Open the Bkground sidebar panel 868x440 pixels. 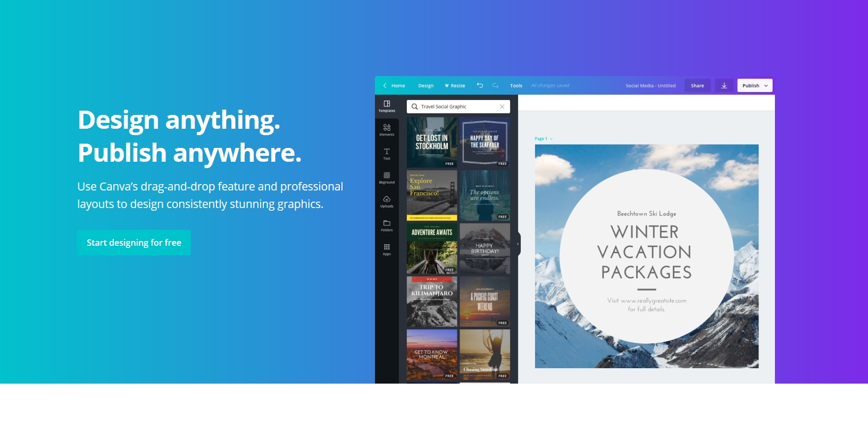387,178
